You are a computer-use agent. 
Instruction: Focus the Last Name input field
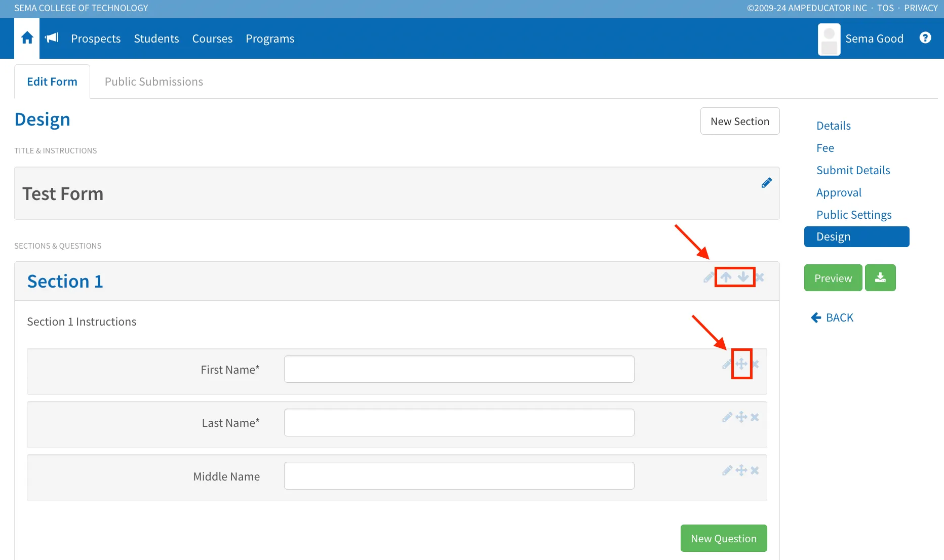click(459, 422)
